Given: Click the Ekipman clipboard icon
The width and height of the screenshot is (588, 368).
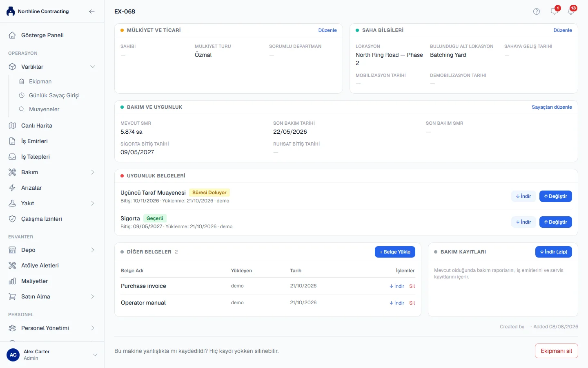Looking at the screenshot, I should pos(22,81).
